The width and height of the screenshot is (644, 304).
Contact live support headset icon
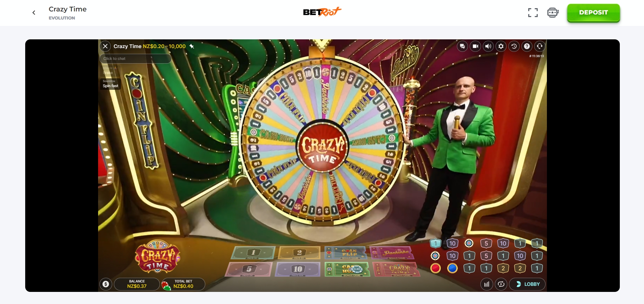tap(540, 46)
